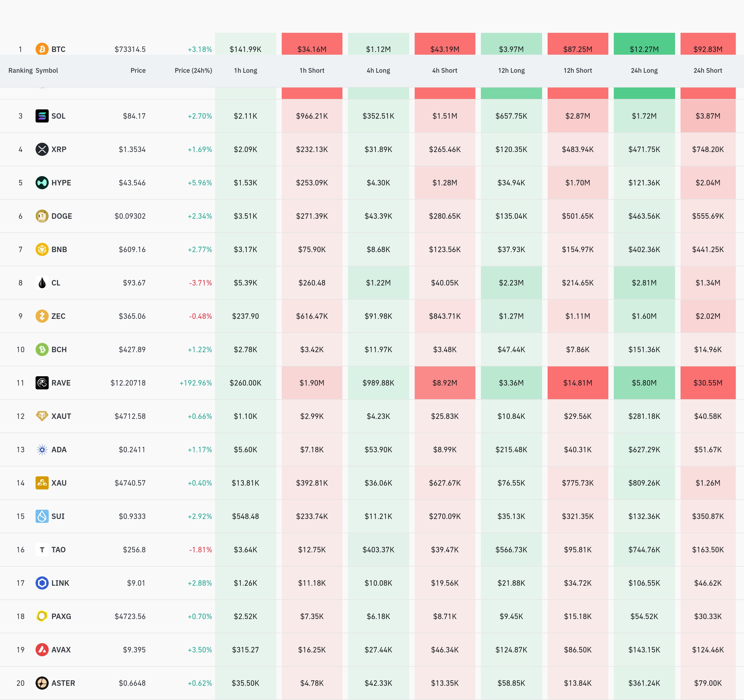Sort table by Ranking header

click(20, 70)
